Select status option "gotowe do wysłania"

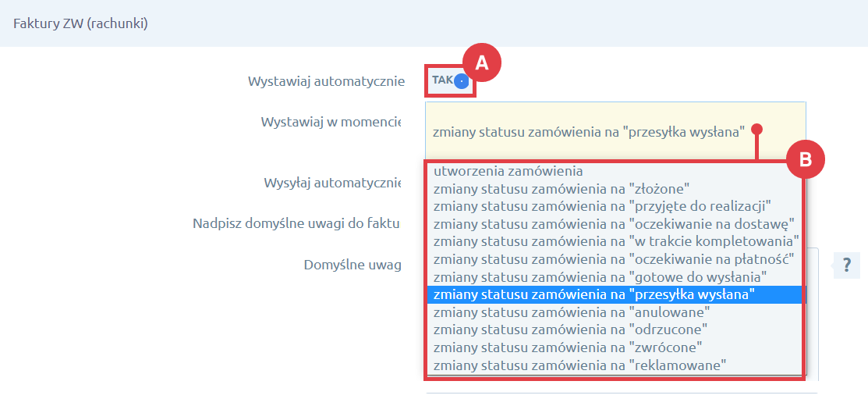615,276
